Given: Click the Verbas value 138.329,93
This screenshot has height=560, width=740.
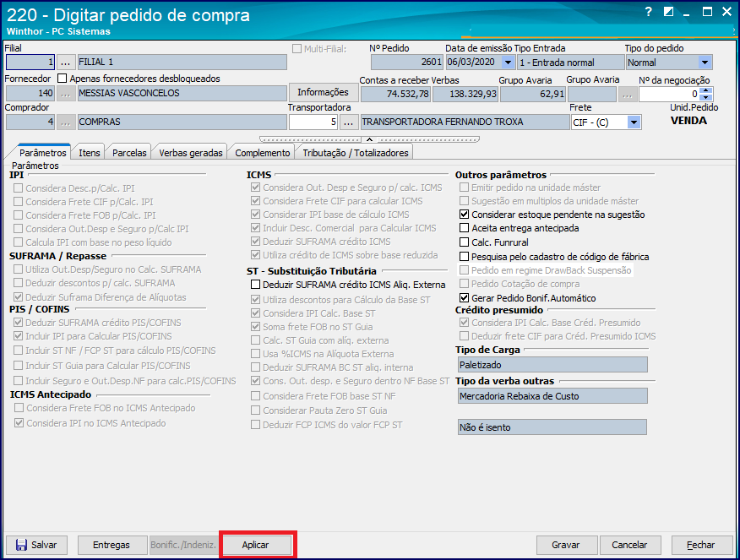Looking at the screenshot, I should click(x=465, y=95).
